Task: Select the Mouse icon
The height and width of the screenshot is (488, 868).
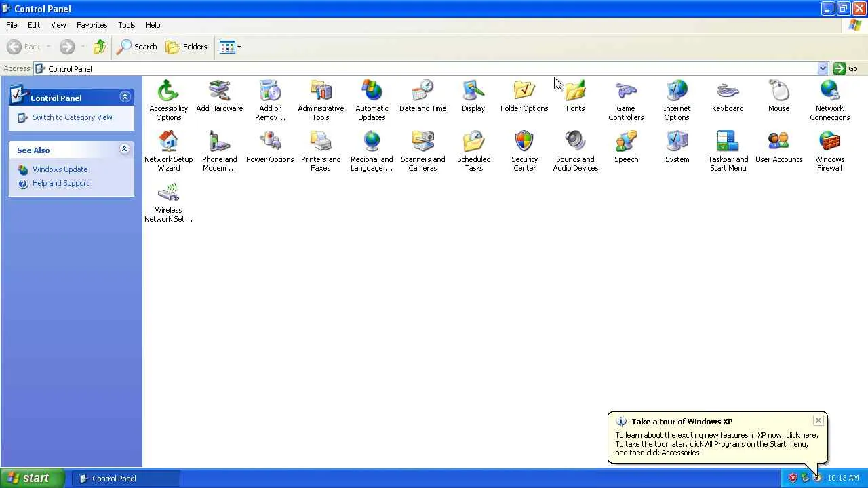Action: coord(778,96)
